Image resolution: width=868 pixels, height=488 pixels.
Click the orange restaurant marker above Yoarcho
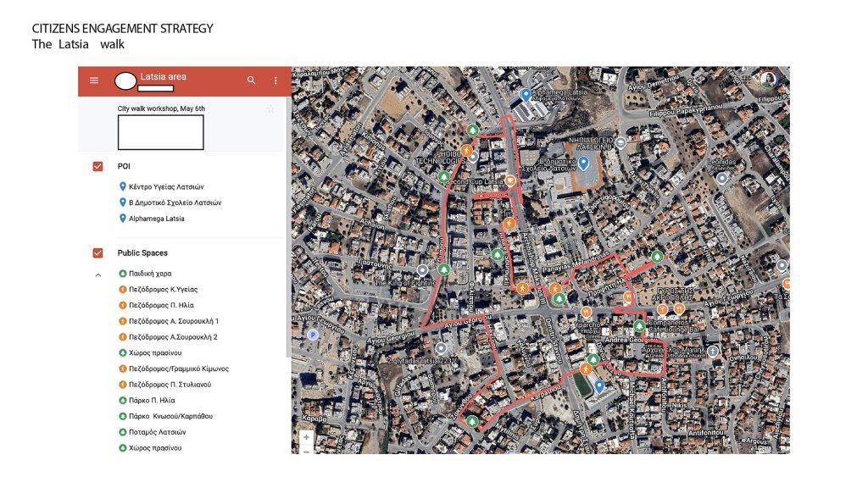pos(586,312)
